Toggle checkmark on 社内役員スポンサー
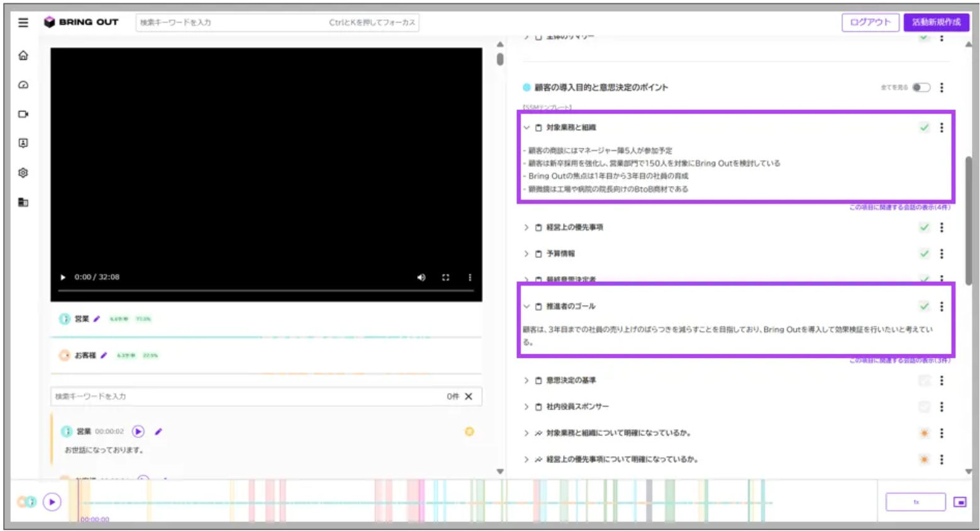The height and width of the screenshot is (531, 980). (x=924, y=407)
